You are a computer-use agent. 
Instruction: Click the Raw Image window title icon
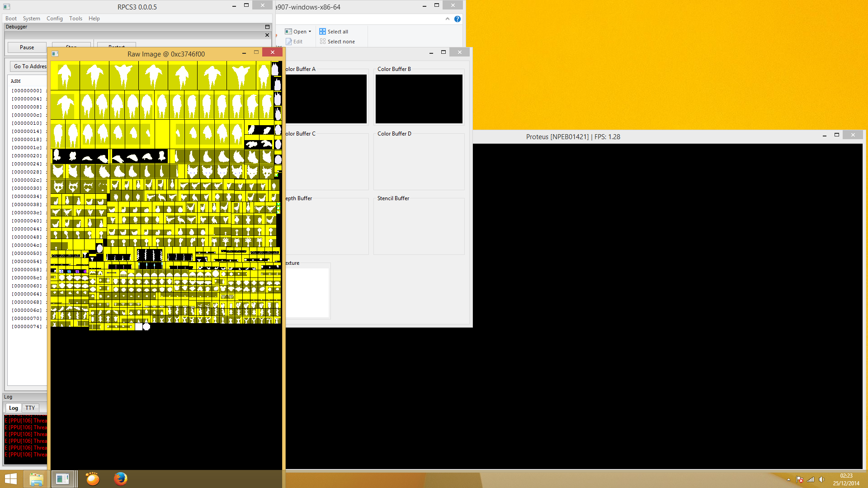[55, 54]
